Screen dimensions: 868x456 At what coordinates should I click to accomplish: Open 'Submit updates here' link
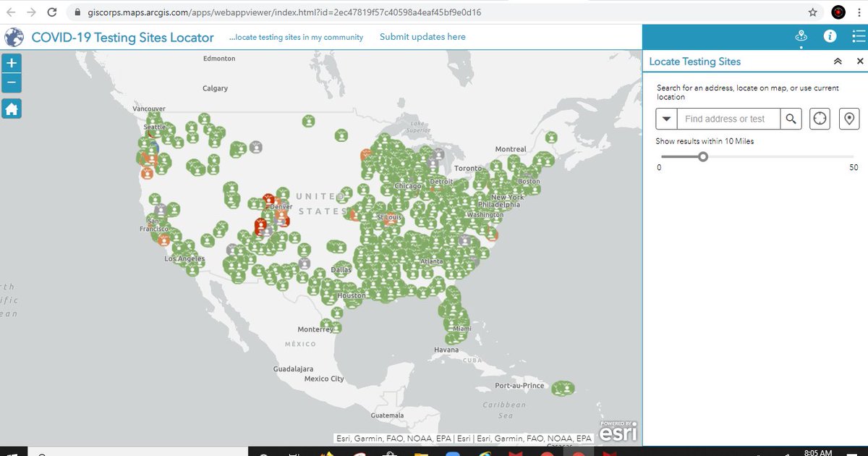coord(422,37)
